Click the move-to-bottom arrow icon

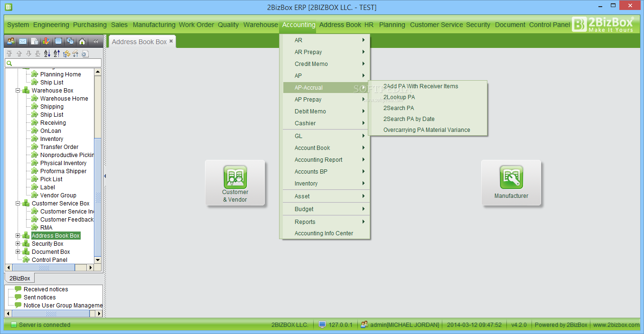click(x=37, y=54)
